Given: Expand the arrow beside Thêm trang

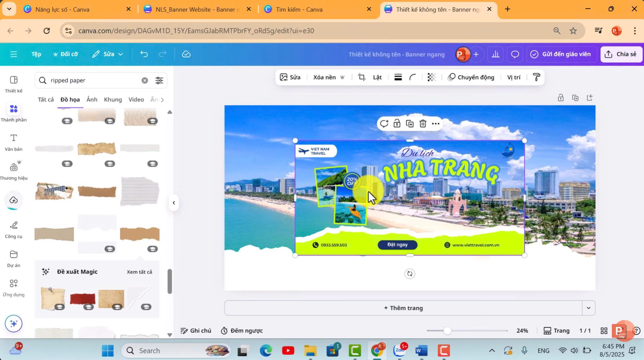Looking at the screenshot, I should click(x=588, y=308).
